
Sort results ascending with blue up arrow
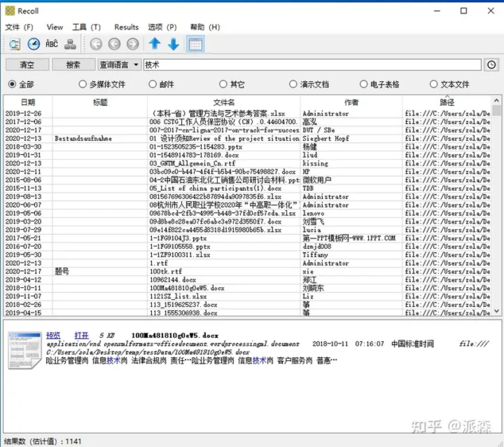point(155,44)
